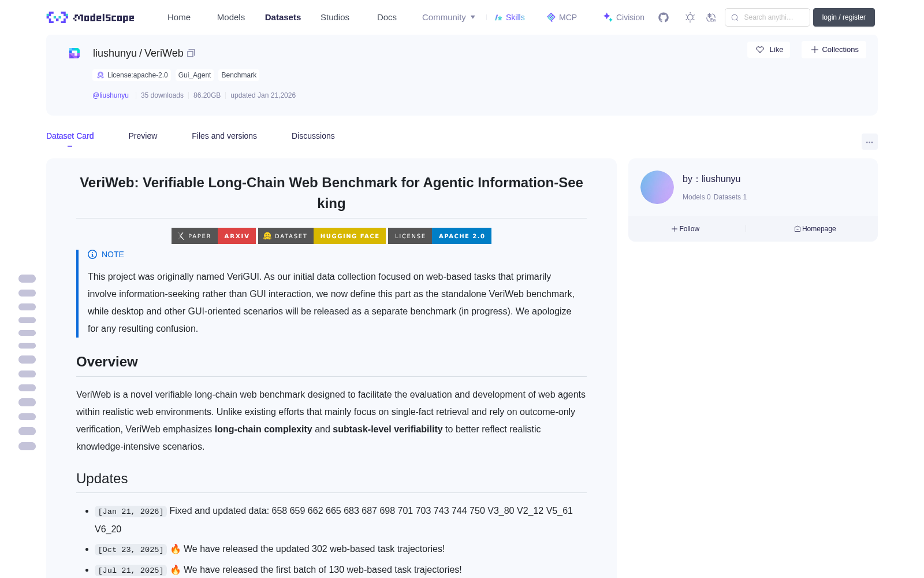The image size is (924, 578).
Task: Copy dataset name with the copy icon
Action: [191, 53]
